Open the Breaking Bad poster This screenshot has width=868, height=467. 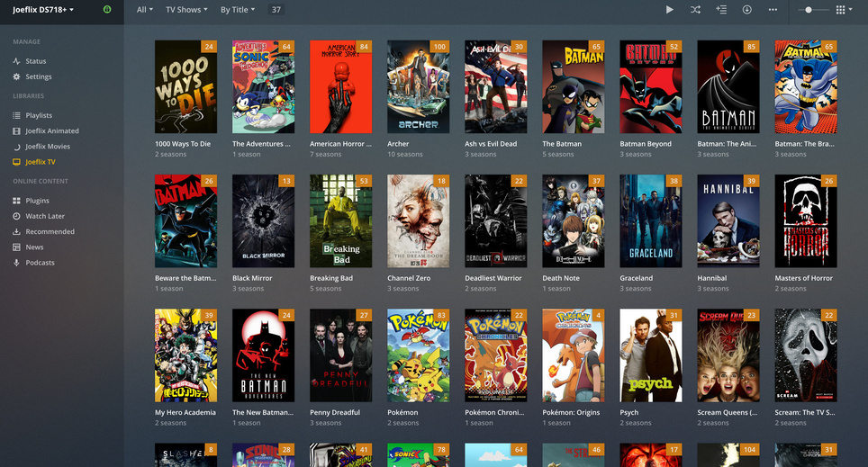click(341, 221)
